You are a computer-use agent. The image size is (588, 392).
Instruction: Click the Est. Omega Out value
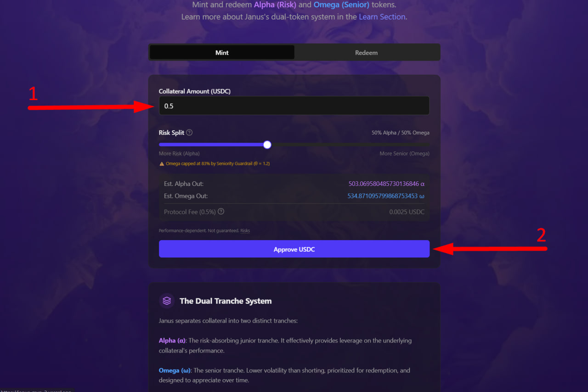(x=386, y=196)
